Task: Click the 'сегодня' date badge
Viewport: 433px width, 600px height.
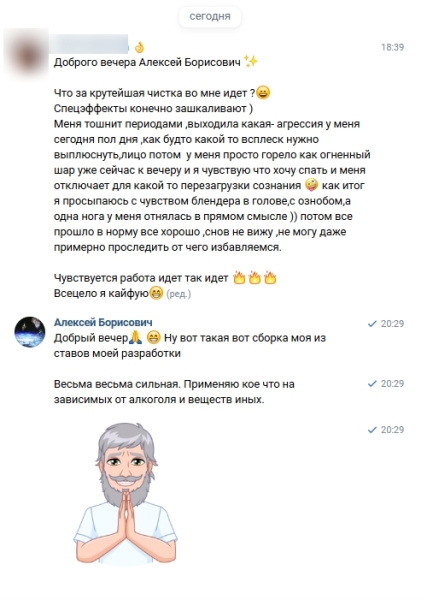Action: pyautogui.click(x=210, y=16)
